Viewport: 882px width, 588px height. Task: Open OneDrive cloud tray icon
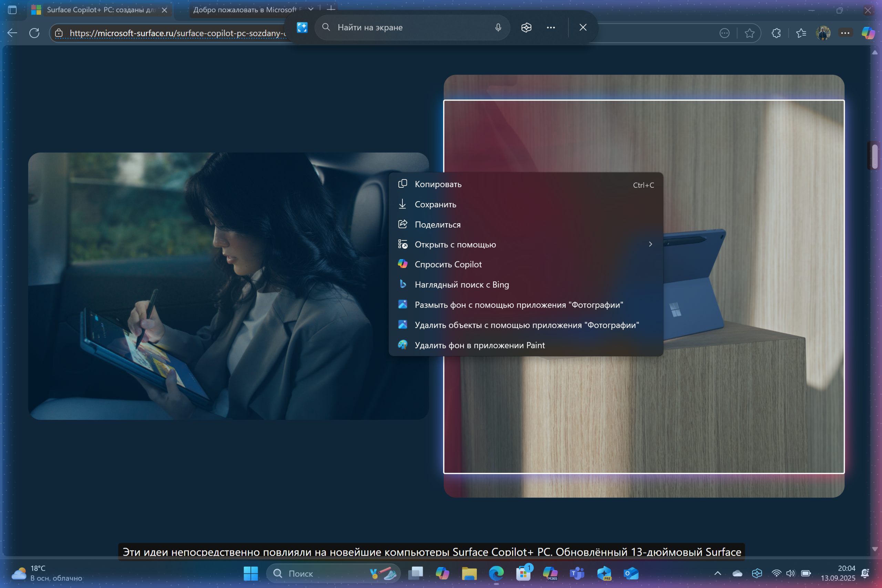pyautogui.click(x=737, y=573)
